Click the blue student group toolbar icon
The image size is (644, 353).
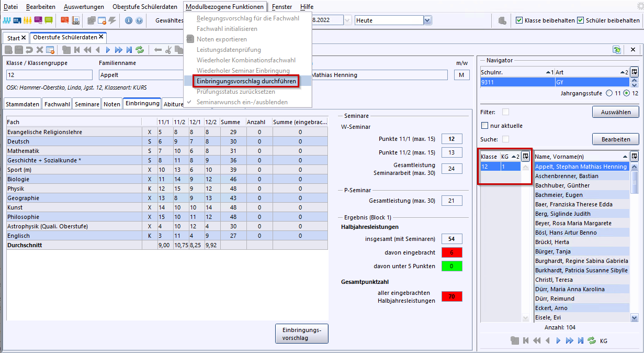pyautogui.click(x=7, y=20)
